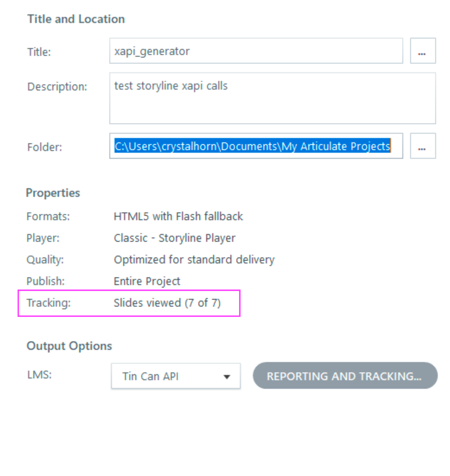This screenshot has height=476, width=450.
Task: Click into the Title field containing xapi_generator
Action: tap(256, 51)
